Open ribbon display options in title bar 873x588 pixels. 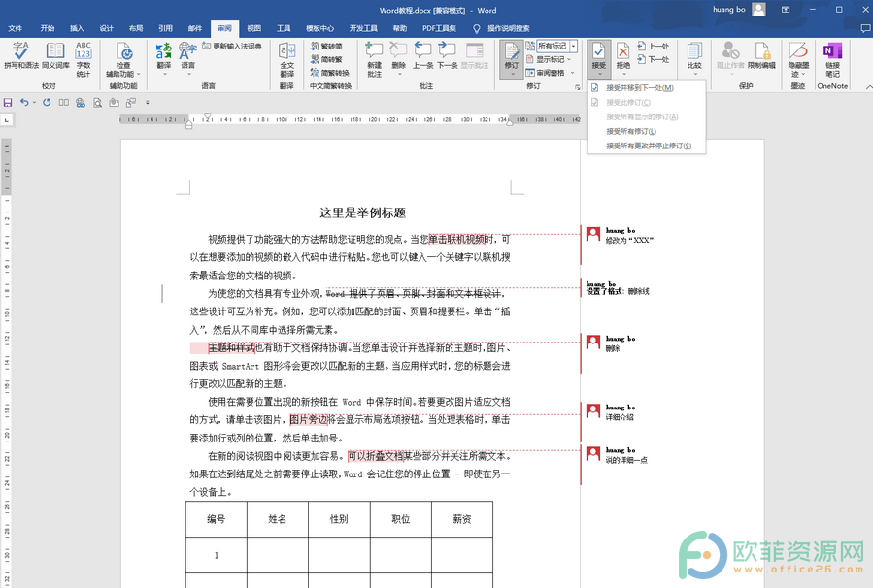pos(786,10)
